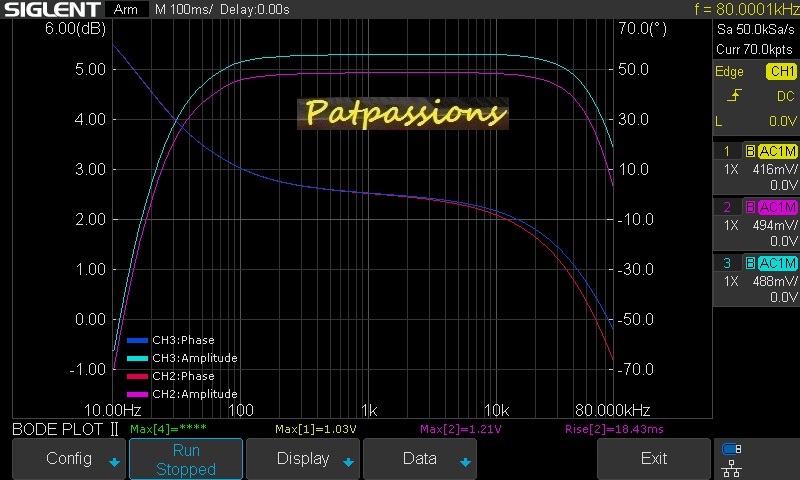Click the Max[4]=**** measurement
The height and width of the screenshot is (480, 800).
point(168,429)
